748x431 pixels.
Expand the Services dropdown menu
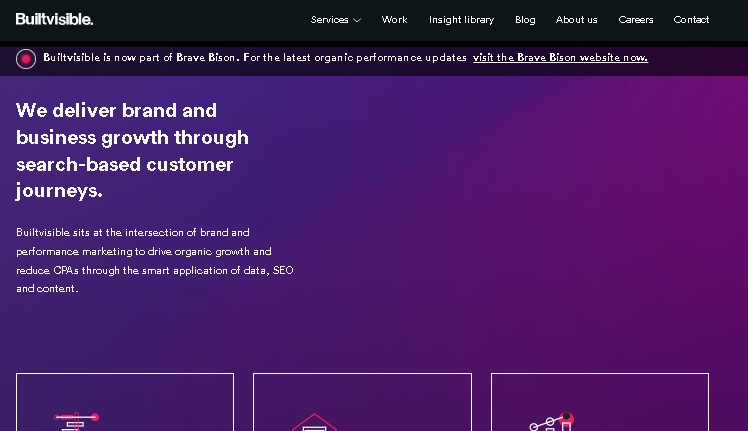point(335,20)
